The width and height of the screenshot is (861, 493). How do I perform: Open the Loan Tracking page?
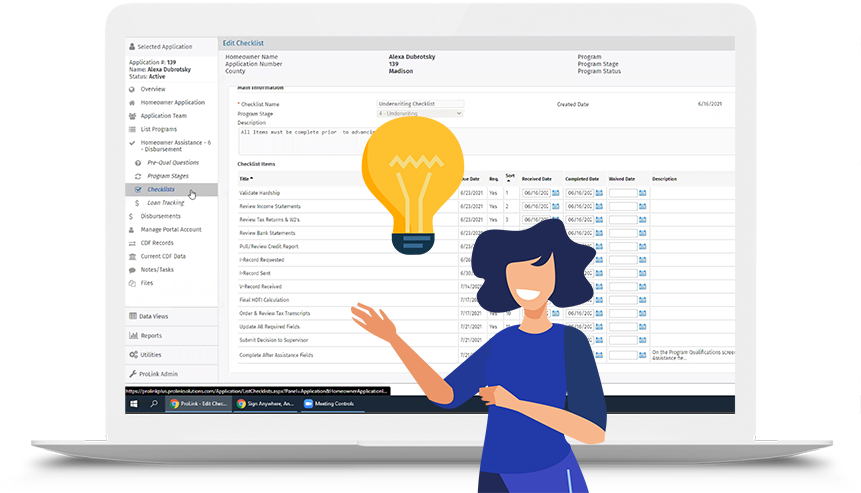166,202
